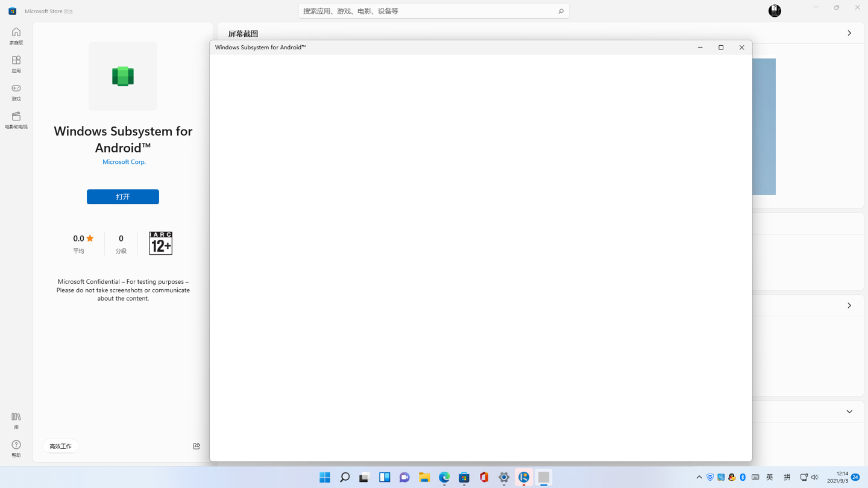Image resolution: width=868 pixels, height=488 pixels.
Task: Open Teams Chat from the taskbar
Action: point(404,477)
